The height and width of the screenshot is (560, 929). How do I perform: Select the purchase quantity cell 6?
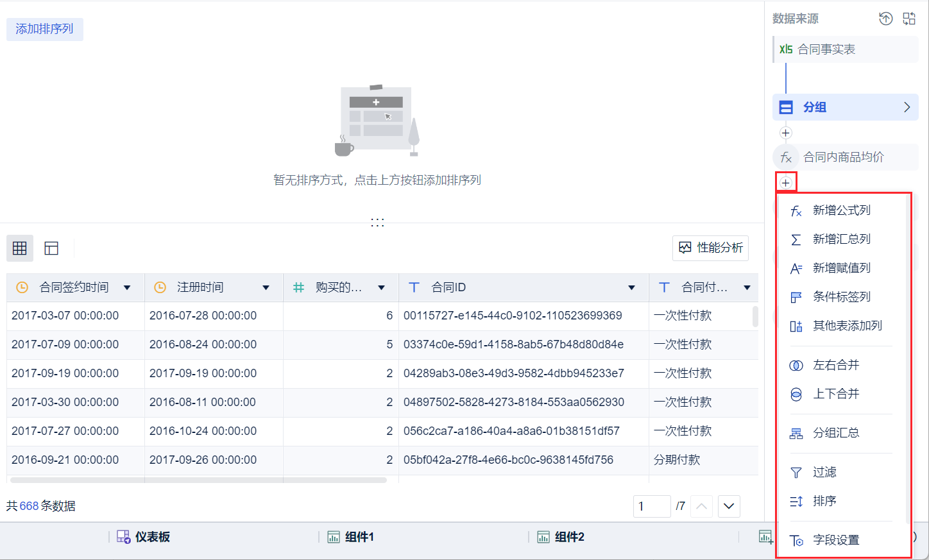coord(341,316)
